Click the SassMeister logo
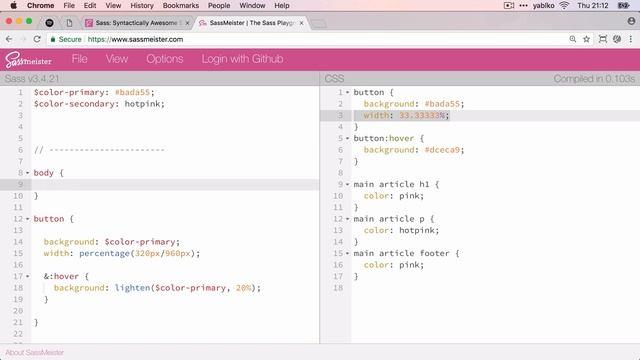 28,60
